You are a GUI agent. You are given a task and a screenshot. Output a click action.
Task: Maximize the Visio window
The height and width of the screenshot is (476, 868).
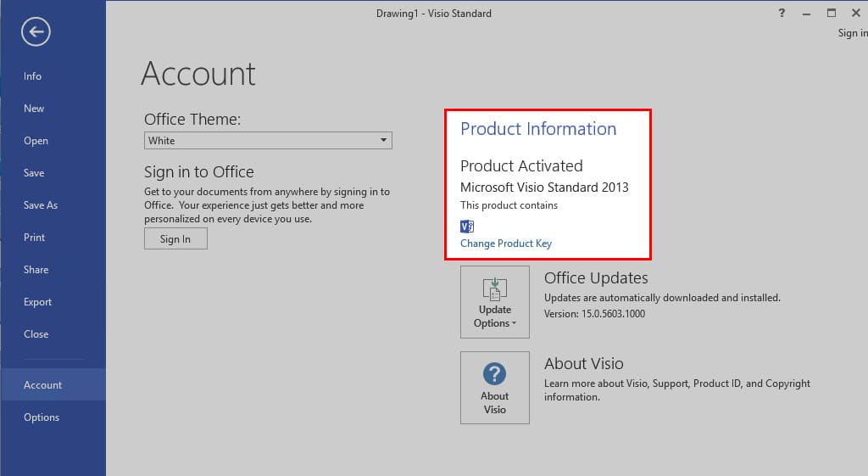point(832,13)
